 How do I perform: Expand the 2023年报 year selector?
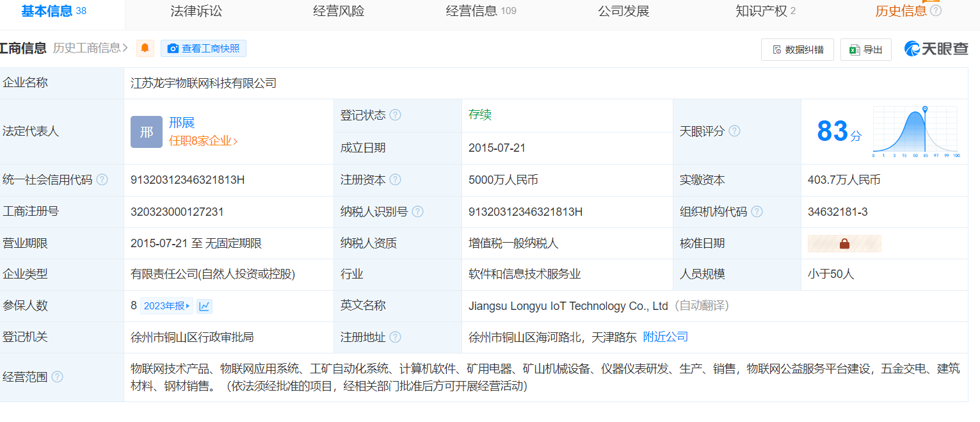pyautogui.click(x=166, y=306)
